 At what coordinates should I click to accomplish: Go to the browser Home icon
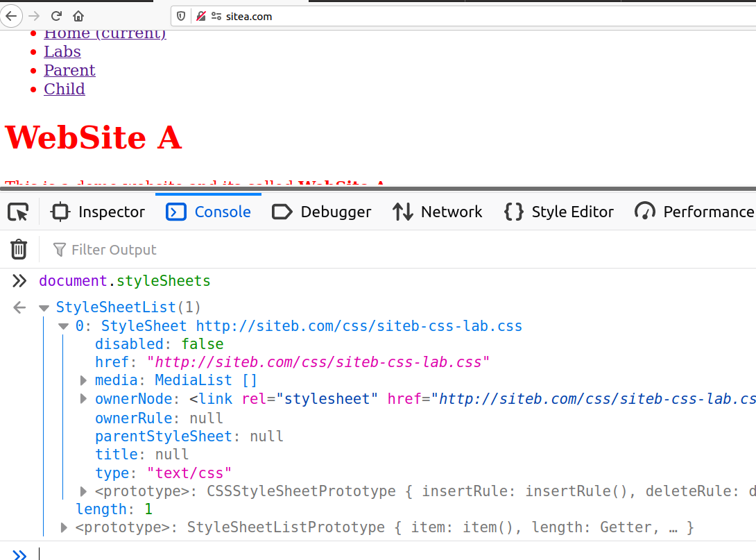[78, 17]
